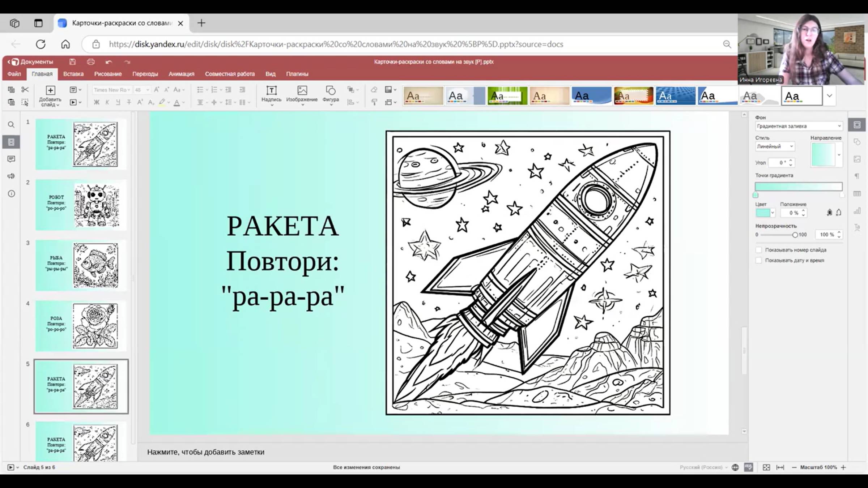Toggle bold Ж formatting button
Screen dimensions: 868x488
tap(97, 102)
